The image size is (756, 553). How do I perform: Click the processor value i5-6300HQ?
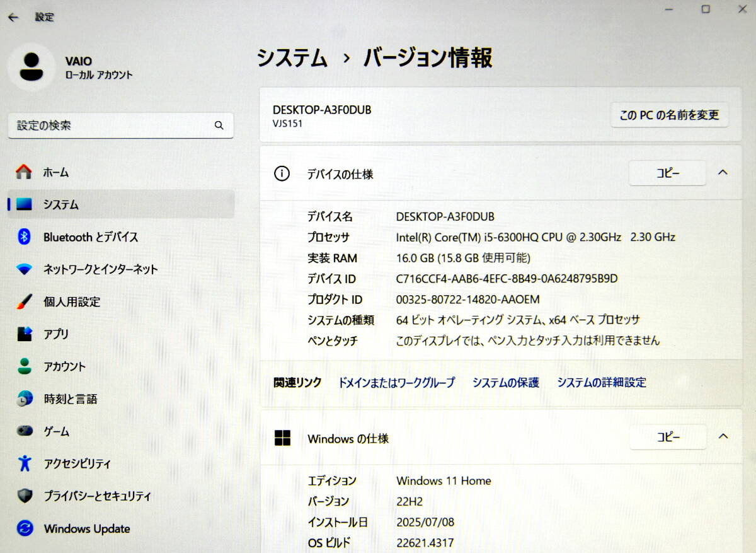(x=535, y=237)
